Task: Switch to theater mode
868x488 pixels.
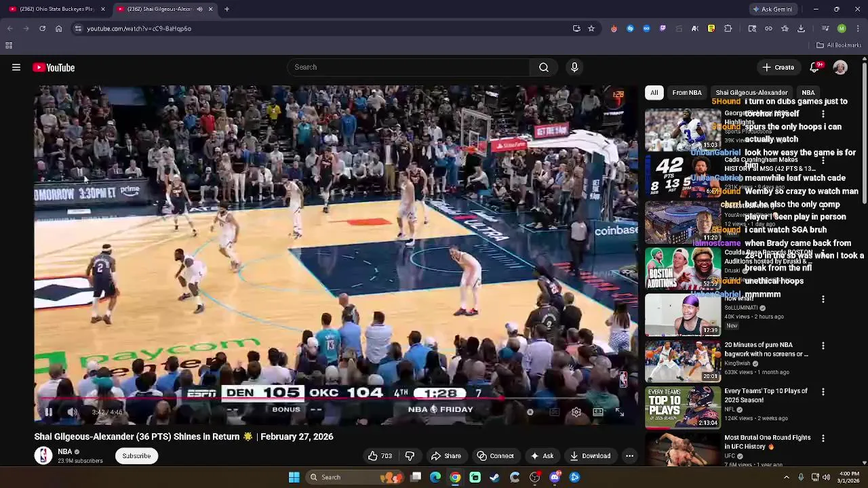Action: click(x=598, y=412)
